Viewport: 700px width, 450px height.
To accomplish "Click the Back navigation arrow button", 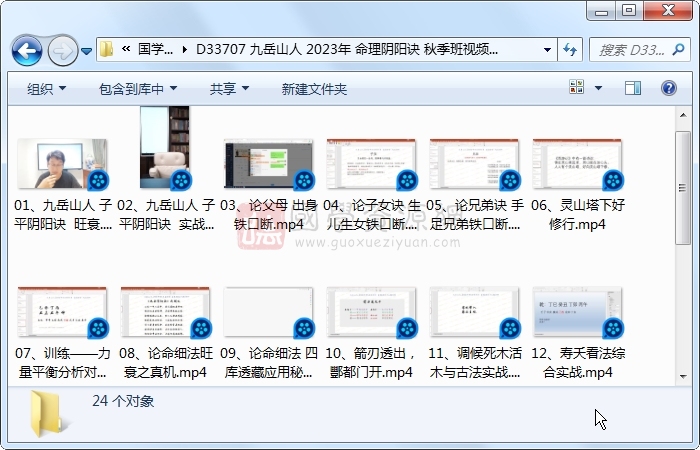I will pyautogui.click(x=27, y=49).
